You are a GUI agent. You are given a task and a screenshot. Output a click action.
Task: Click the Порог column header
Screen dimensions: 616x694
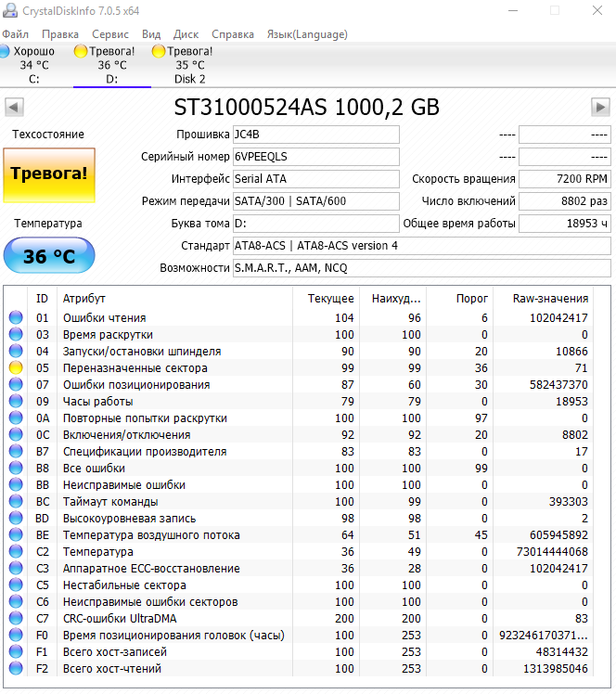(x=460, y=299)
